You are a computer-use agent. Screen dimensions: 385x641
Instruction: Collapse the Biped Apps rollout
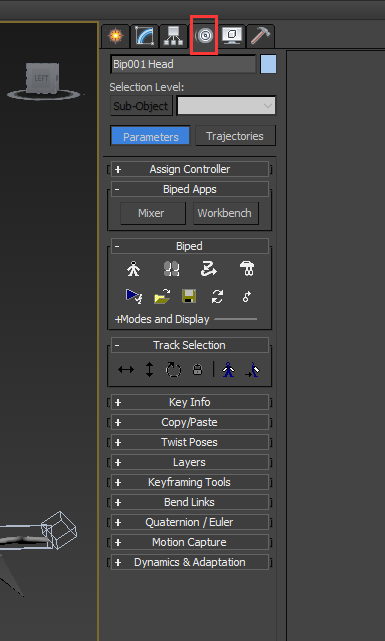190,189
